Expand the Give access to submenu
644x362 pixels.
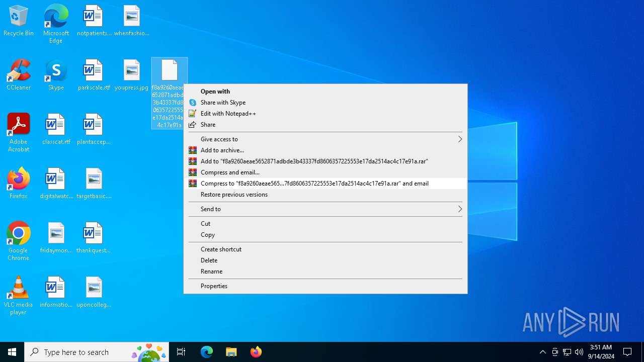point(325,139)
